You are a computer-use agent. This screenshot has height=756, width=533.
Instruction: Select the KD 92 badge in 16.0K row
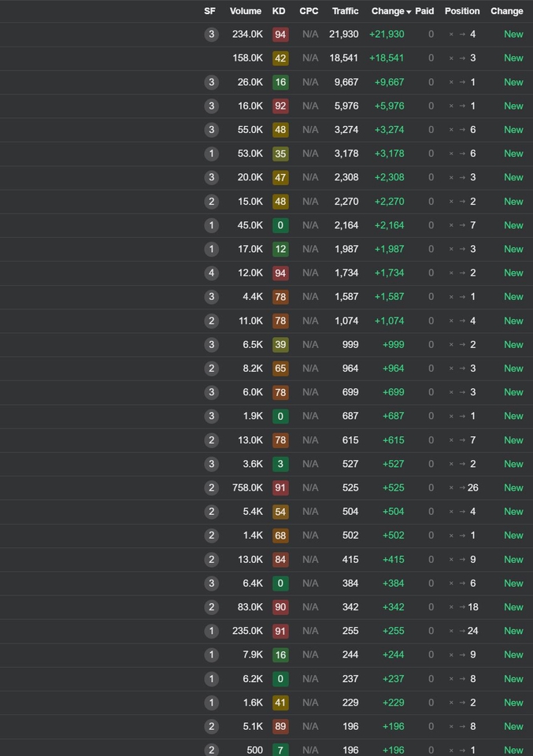tap(280, 106)
